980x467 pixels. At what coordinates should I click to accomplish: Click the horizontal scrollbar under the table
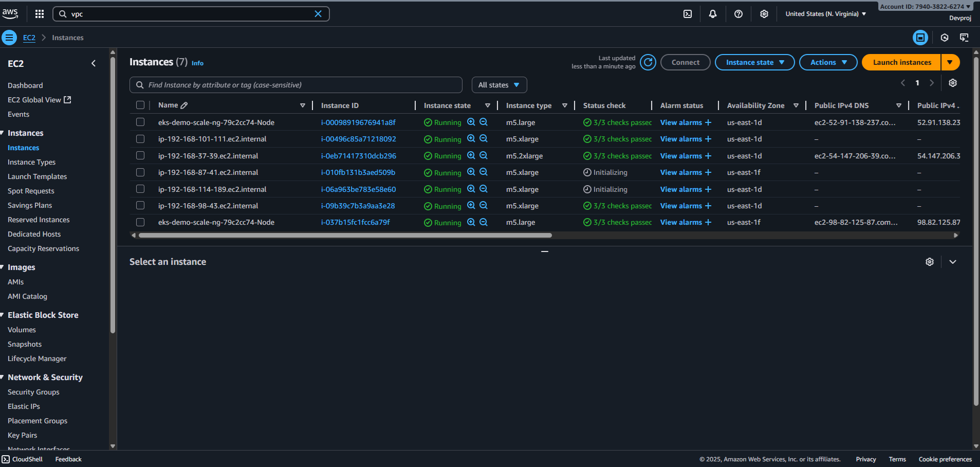tap(344, 236)
